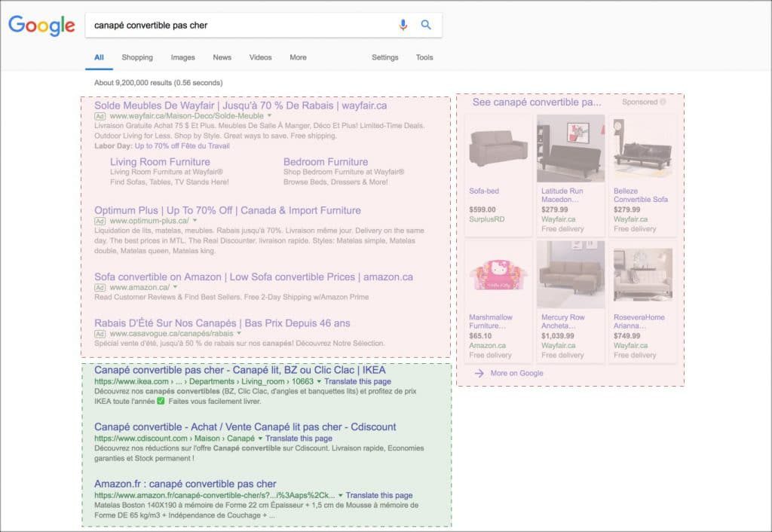Open Belleze Convertible Sofa product title
The height and width of the screenshot is (532, 772).
pos(641,195)
